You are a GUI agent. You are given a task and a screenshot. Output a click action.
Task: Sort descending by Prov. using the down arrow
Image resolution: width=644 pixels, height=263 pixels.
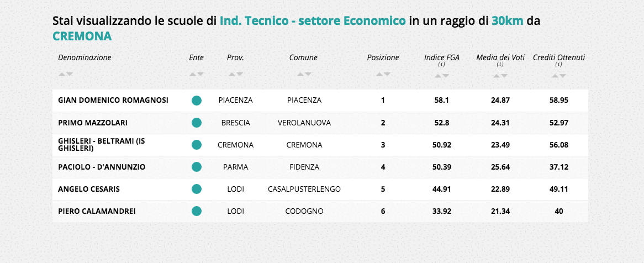coord(239,74)
